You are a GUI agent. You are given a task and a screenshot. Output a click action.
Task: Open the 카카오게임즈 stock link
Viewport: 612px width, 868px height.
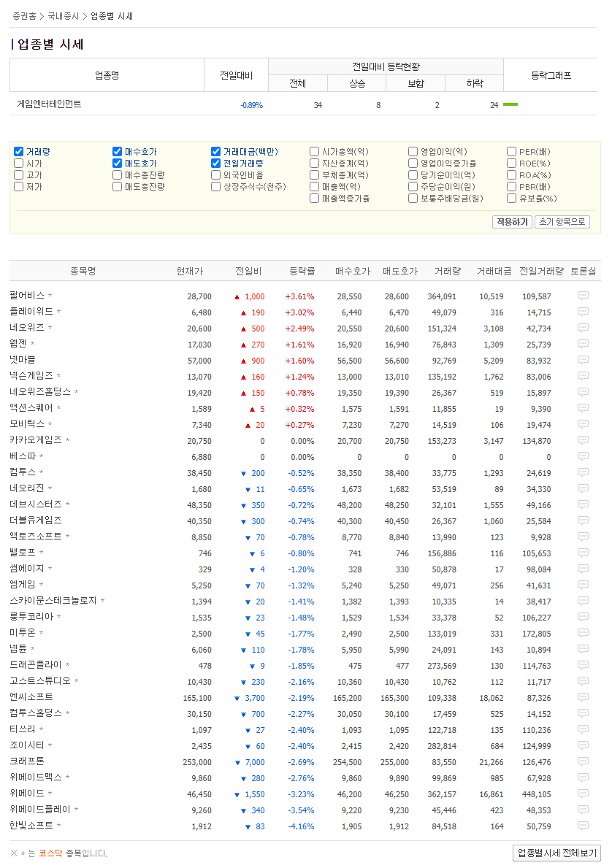[x=36, y=440]
